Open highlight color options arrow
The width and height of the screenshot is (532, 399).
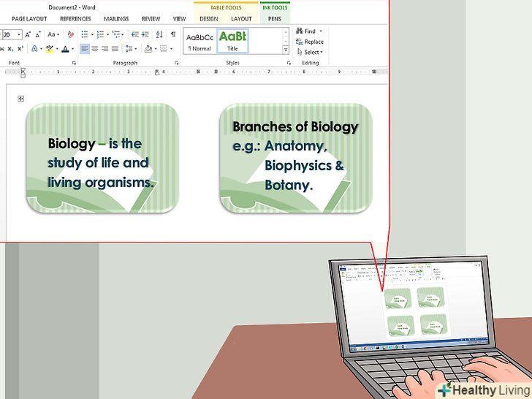pyautogui.click(x=57, y=49)
